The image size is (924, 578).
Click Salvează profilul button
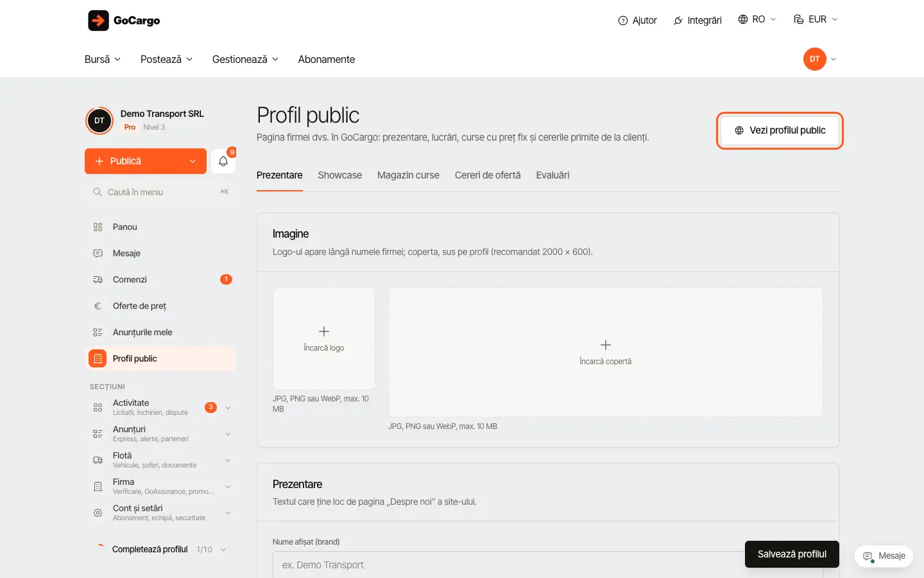click(x=792, y=554)
